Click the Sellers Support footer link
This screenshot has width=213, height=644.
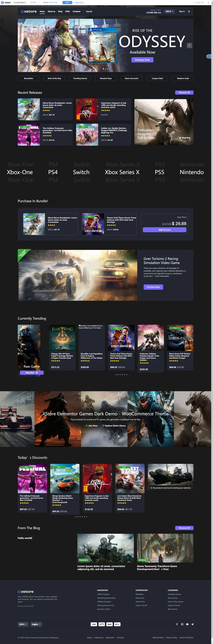pos(103,594)
